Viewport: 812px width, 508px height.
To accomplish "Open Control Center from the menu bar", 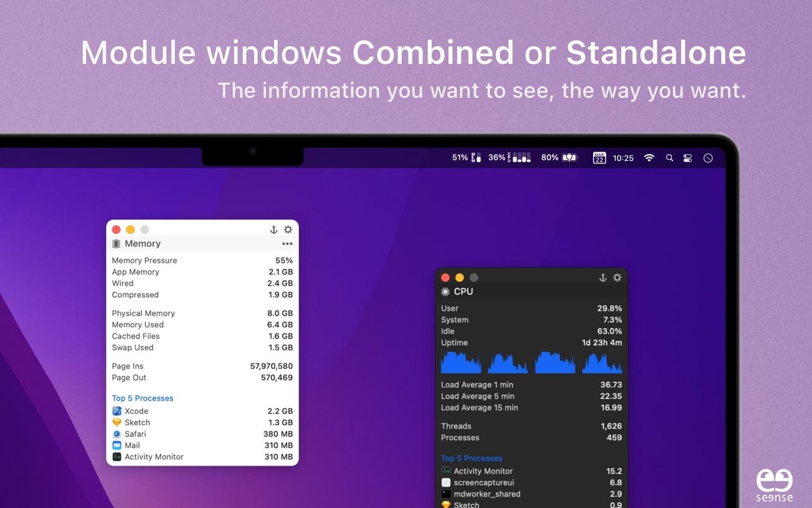I will coord(687,157).
